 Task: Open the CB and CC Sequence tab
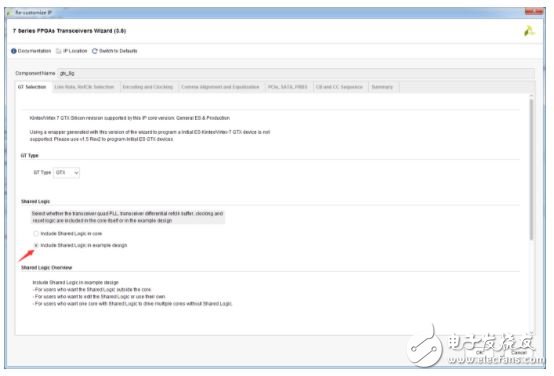point(339,87)
